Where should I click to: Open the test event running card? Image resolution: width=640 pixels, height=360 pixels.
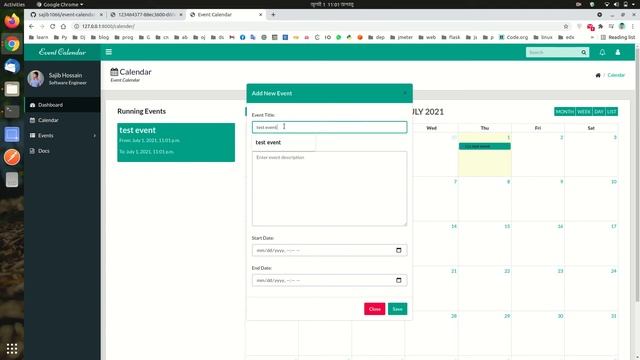[x=176, y=142]
